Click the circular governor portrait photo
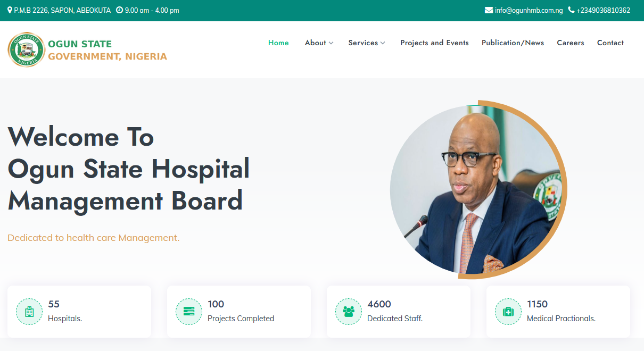Screen dimensions: 644x351 coord(476,190)
